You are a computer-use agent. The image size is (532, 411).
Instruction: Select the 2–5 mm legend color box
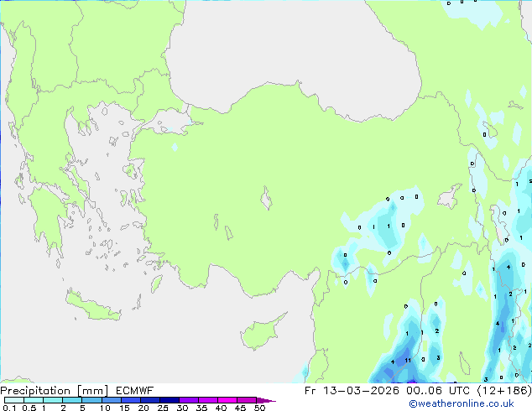pyautogui.click(x=72, y=400)
